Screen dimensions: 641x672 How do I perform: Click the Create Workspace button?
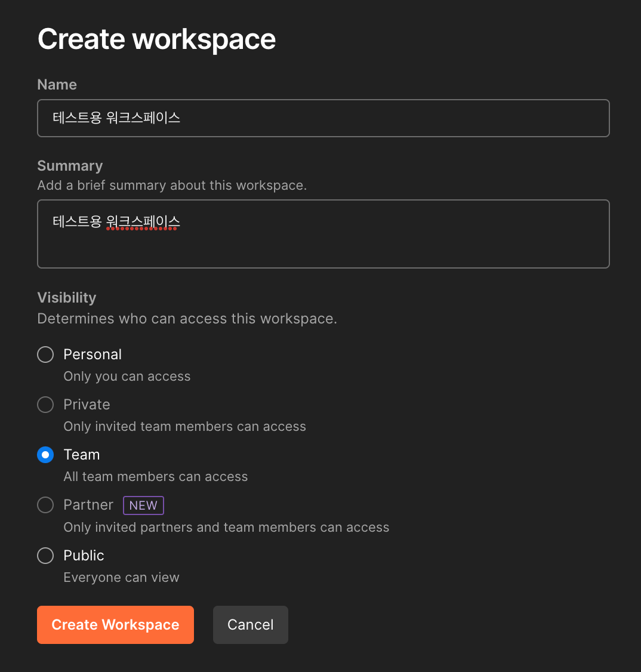[115, 624]
